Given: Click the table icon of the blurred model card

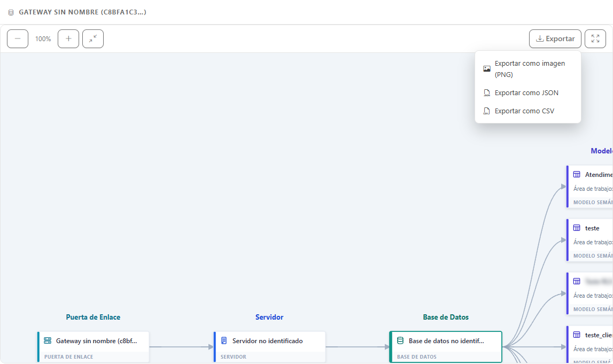Looking at the screenshot, I should pyautogui.click(x=577, y=281).
